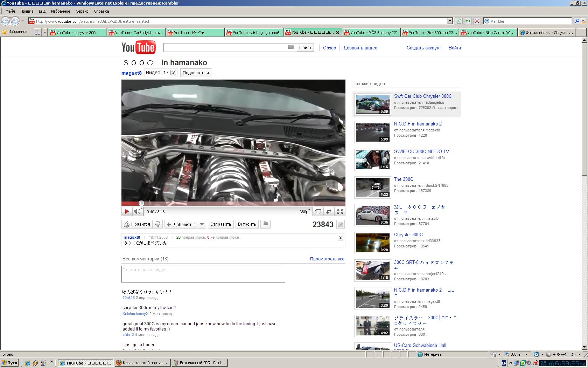The image size is (588, 368).
Task: Open the Сервис menu
Action: pos(82,11)
